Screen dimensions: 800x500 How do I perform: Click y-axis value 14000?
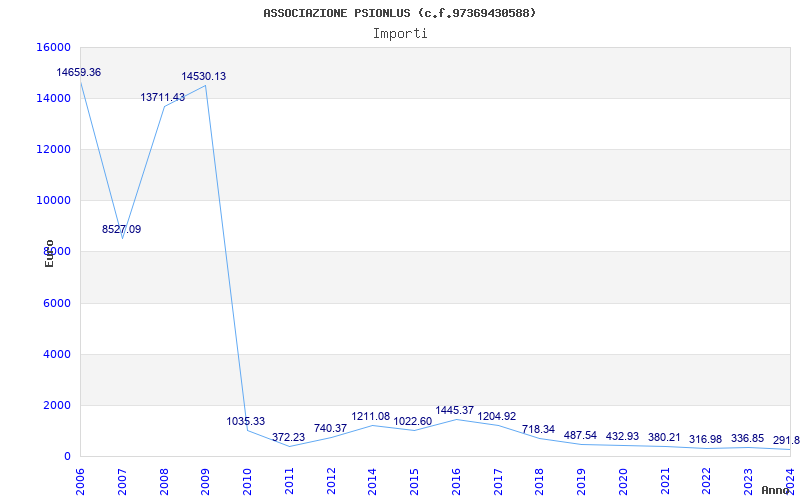(53, 98)
